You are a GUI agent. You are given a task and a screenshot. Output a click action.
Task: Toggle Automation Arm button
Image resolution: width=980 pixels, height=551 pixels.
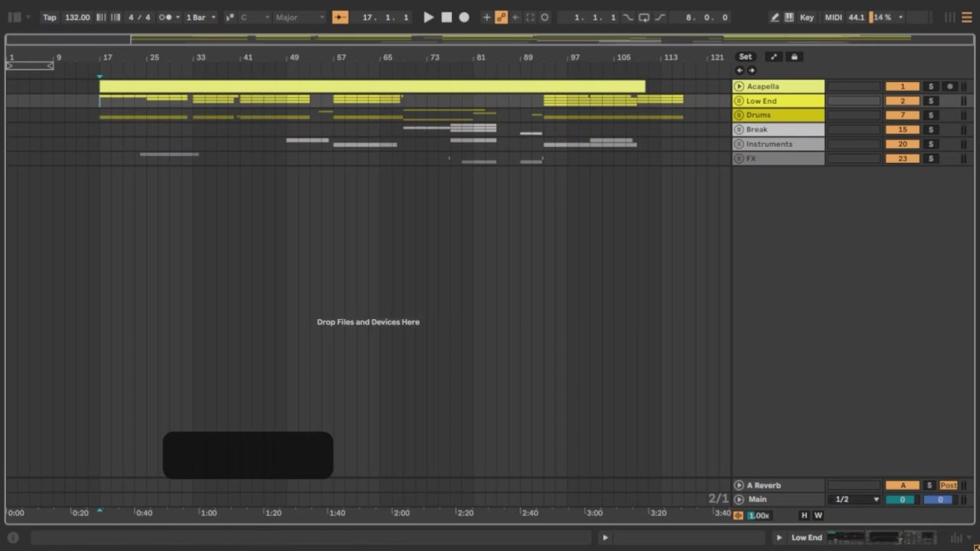tap(501, 17)
